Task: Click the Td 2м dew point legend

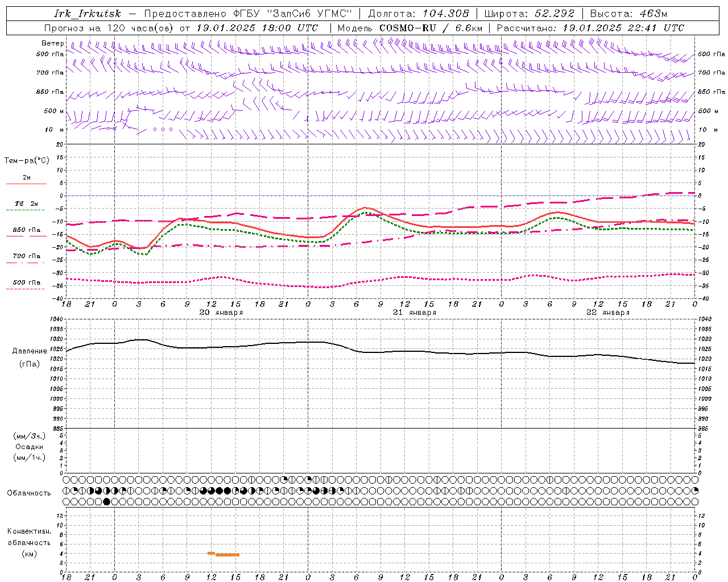Action: coord(26,206)
